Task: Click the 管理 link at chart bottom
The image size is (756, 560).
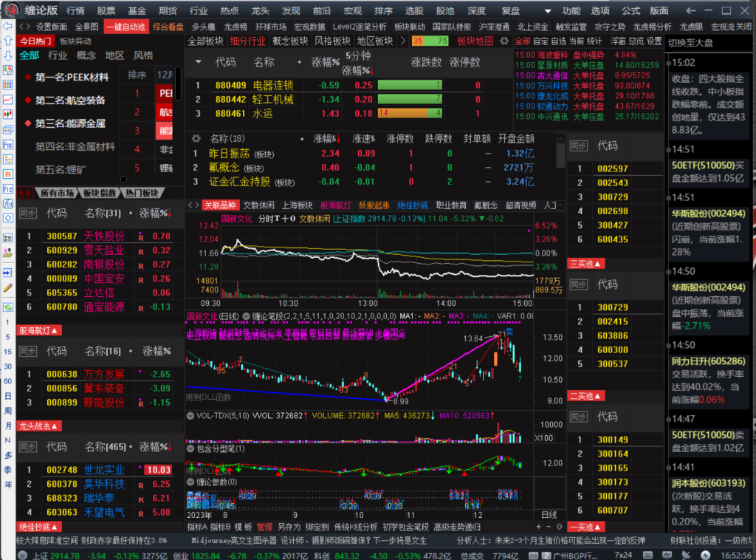Action: pyautogui.click(x=264, y=527)
